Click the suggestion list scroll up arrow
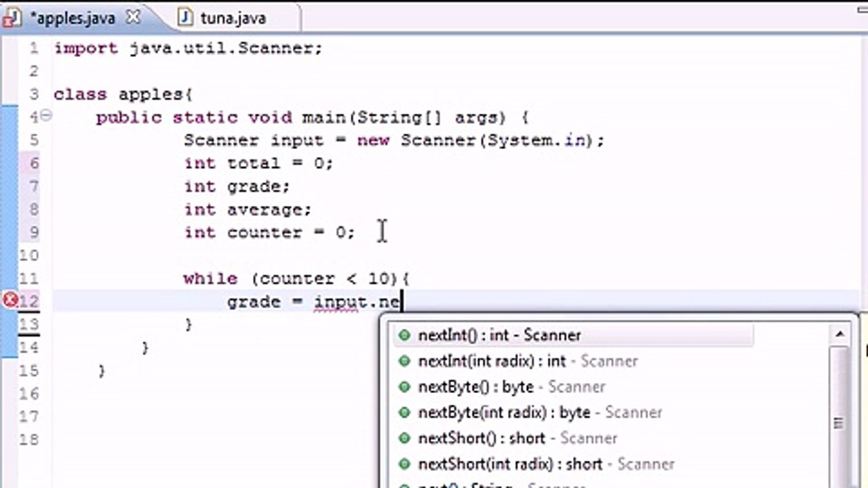 (840, 334)
